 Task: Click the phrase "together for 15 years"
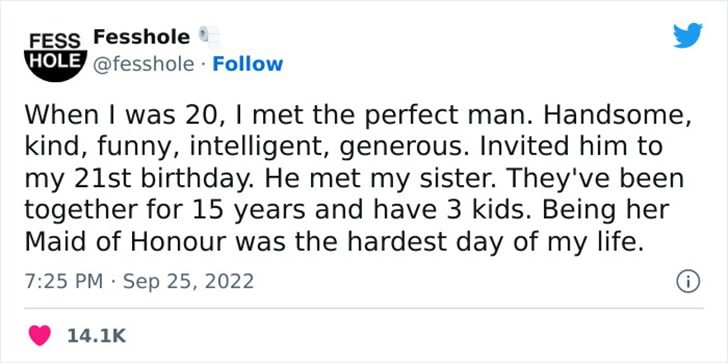pyautogui.click(x=165, y=210)
